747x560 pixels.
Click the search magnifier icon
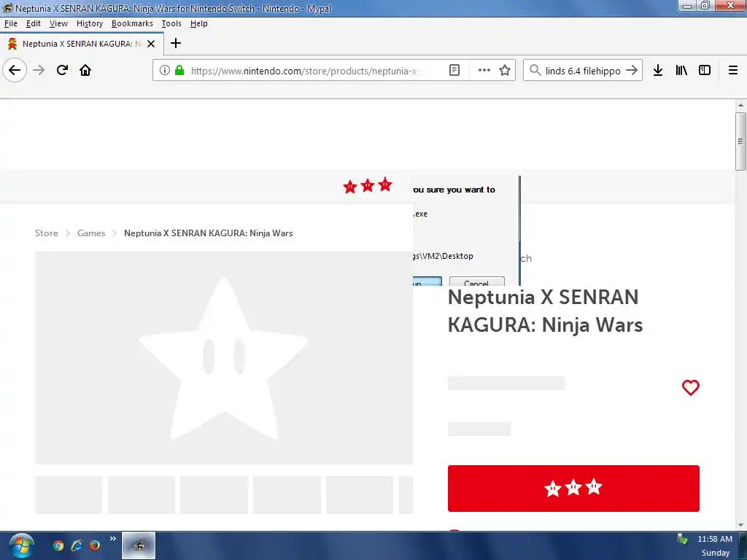click(x=535, y=71)
